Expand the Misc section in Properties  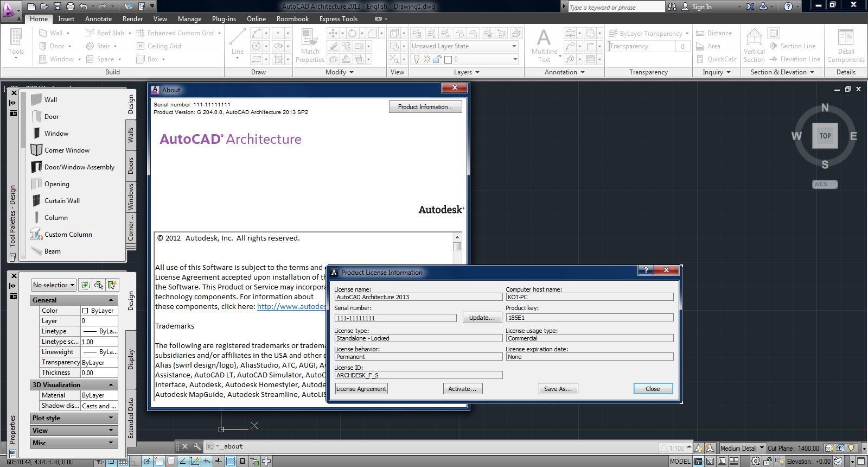pos(74,443)
